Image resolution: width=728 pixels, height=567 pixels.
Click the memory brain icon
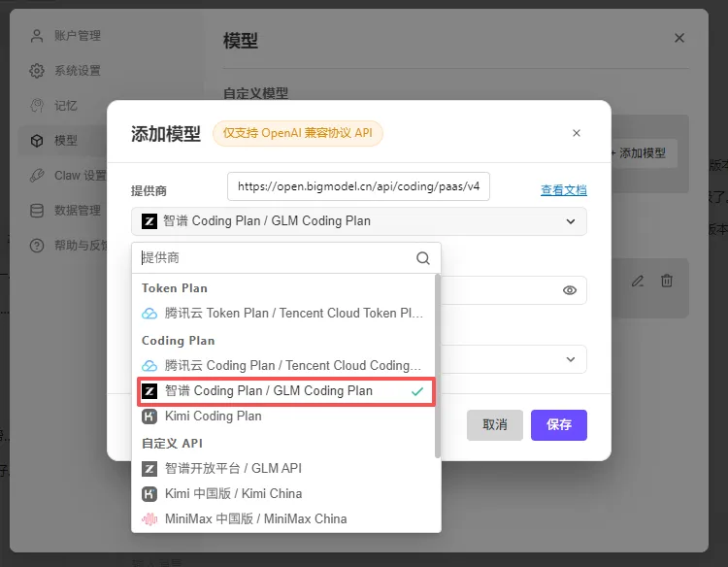click(x=37, y=106)
